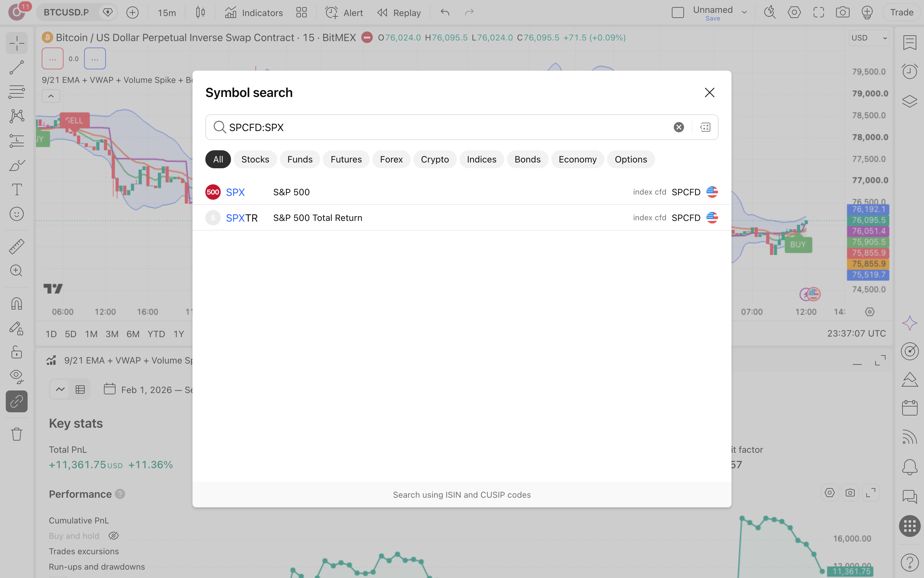Start bar Replay mode

[x=398, y=13]
